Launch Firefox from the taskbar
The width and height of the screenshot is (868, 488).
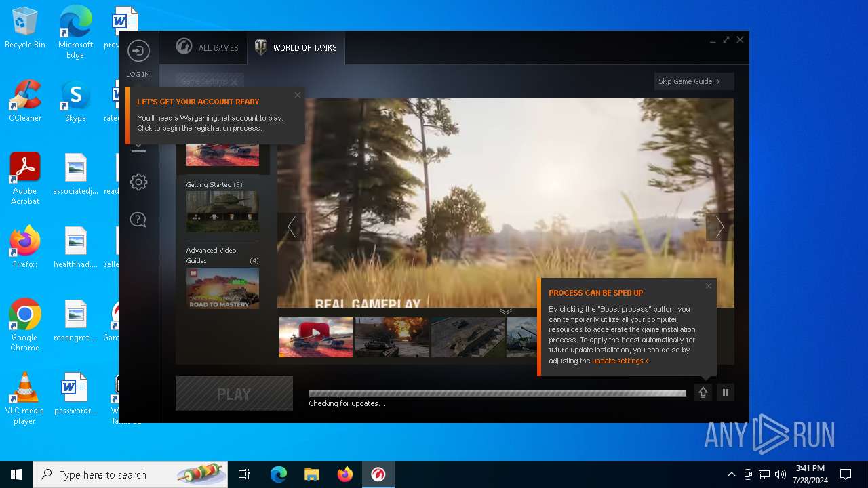[x=345, y=474]
